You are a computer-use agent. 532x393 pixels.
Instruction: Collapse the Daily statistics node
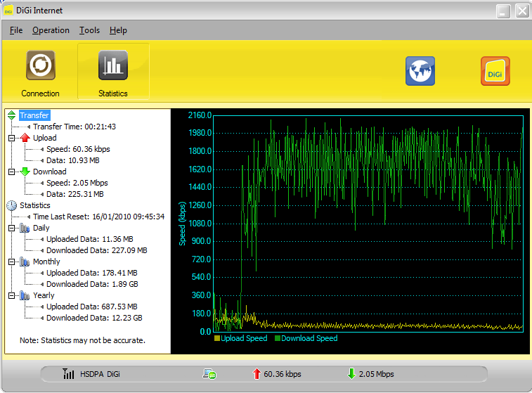click(x=11, y=228)
